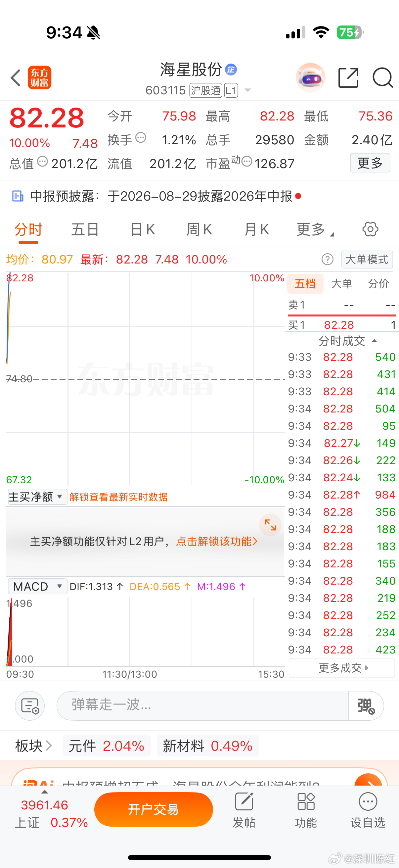Viewport: 399px width, 868px height.
Task: Tap the 中报预披露 announcement text
Action: [161, 196]
